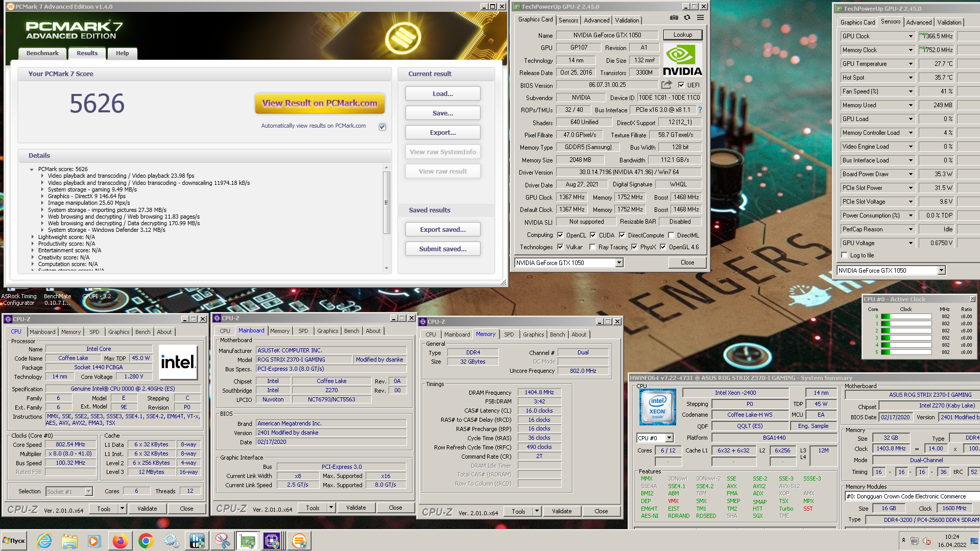The width and height of the screenshot is (980, 551).
Task: Click orange circle taskbar icon
Action: pyautogui.click(x=299, y=541)
